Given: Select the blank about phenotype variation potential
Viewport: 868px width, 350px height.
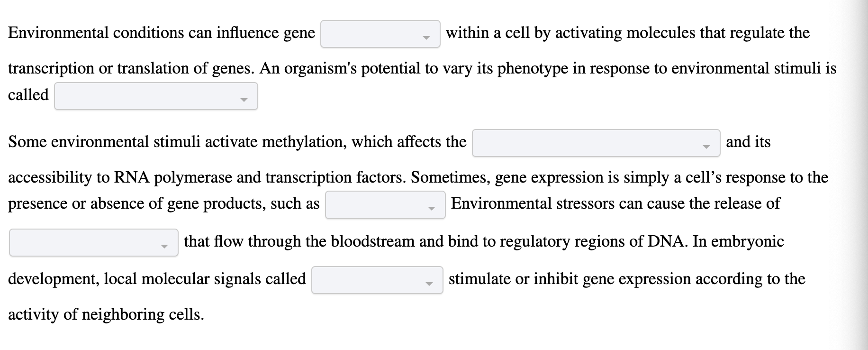Looking at the screenshot, I should coord(155,96).
